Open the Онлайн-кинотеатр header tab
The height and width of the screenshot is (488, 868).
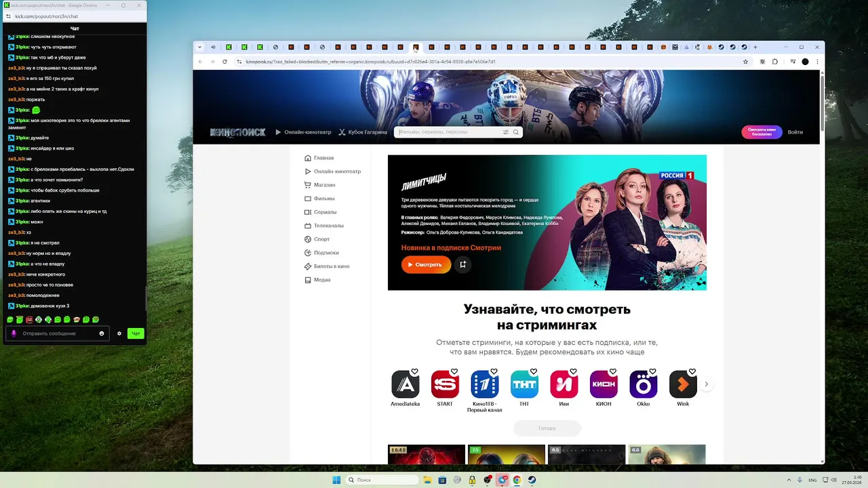point(303,132)
